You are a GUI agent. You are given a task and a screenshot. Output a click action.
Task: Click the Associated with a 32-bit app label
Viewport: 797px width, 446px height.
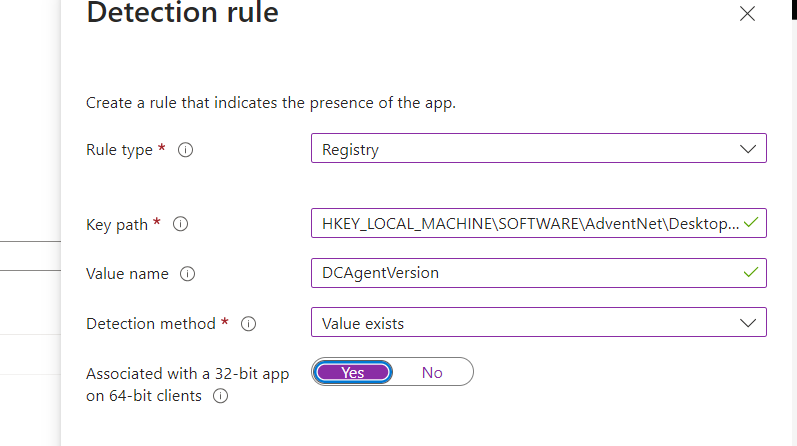[187, 374]
